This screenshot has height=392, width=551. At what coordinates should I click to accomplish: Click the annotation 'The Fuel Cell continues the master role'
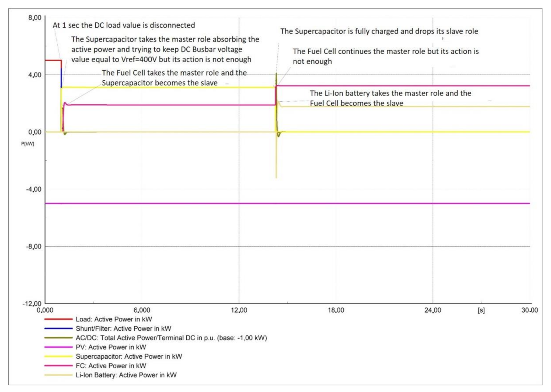386,56
